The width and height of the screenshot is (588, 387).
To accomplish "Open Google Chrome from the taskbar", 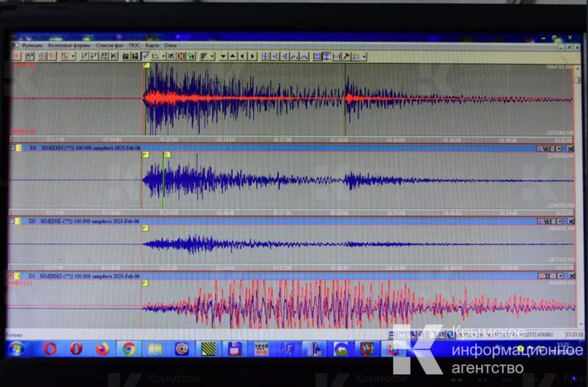I will pos(128,348).
